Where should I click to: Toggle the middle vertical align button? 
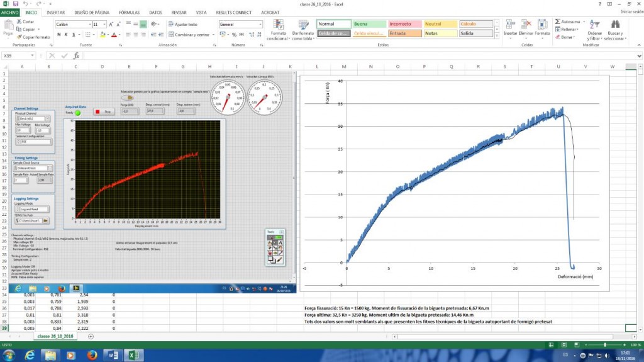[x=136, y=25]
